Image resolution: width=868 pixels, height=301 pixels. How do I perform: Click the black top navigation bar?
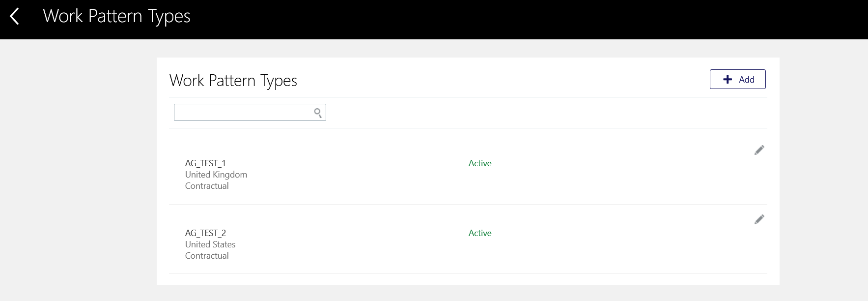(432, 18)
